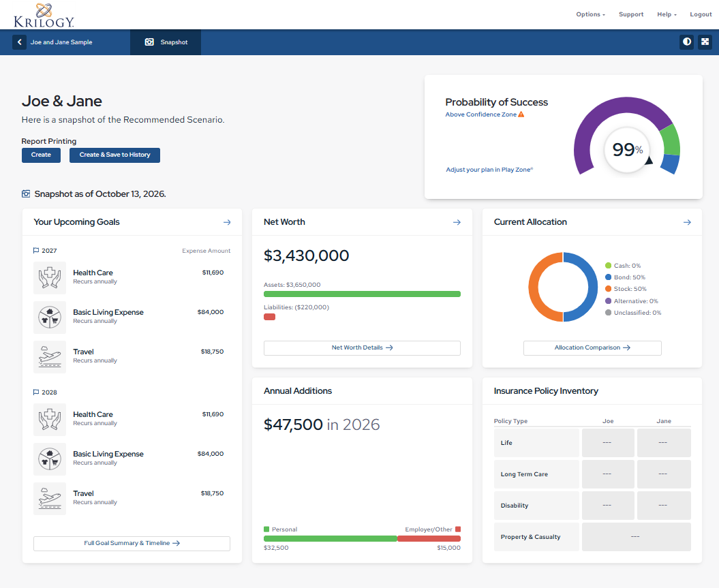Click the Alternative legend purple dot
719x588 pixels.
click(x=608, y=301)
